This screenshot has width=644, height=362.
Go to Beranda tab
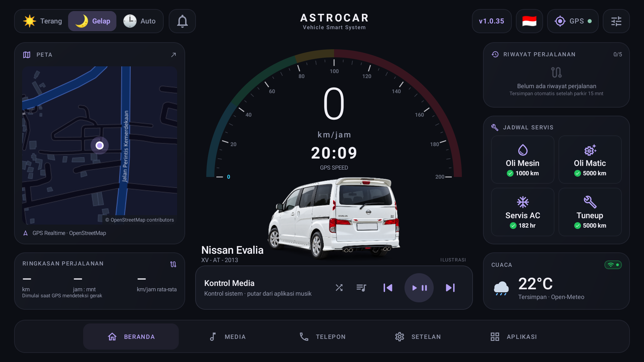(x=131, y=337)
